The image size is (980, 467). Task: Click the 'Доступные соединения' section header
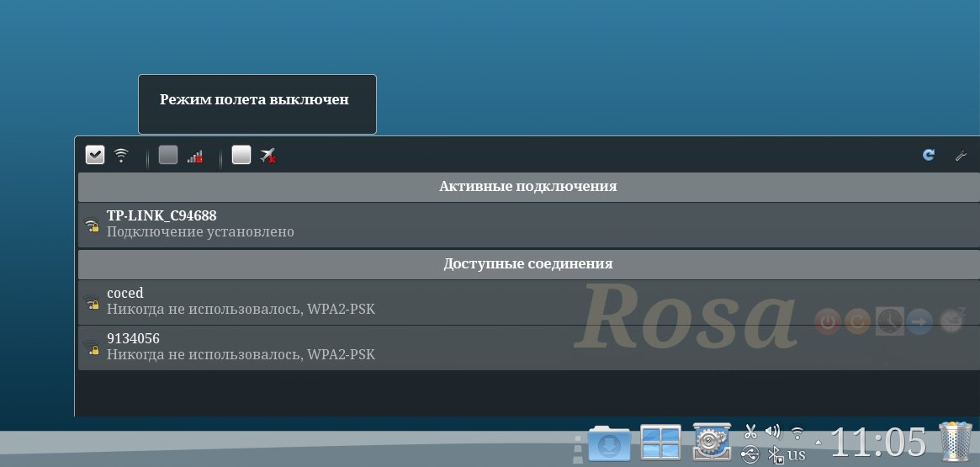click(529, 264)
